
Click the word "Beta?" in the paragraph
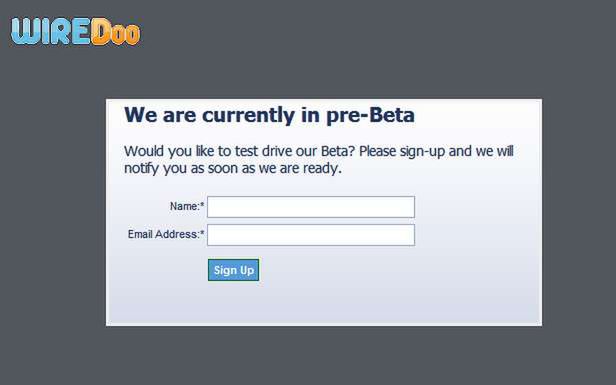(338, 151)
